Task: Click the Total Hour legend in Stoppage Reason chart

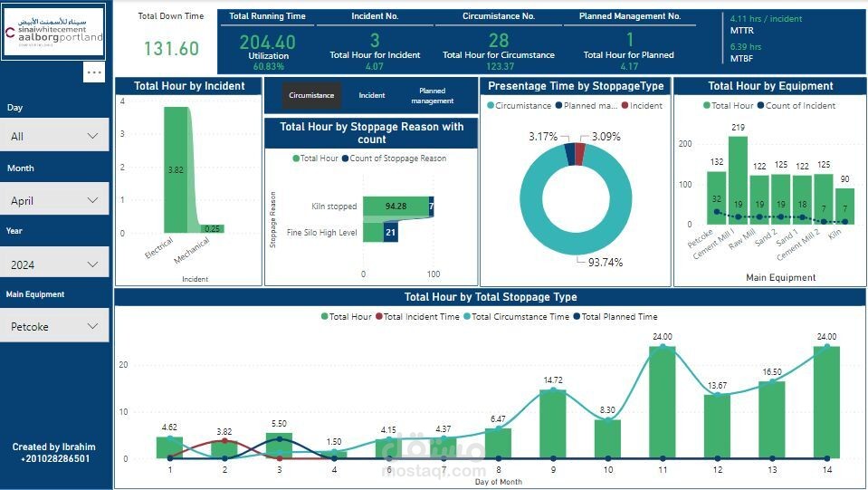Action: point(315,159)
